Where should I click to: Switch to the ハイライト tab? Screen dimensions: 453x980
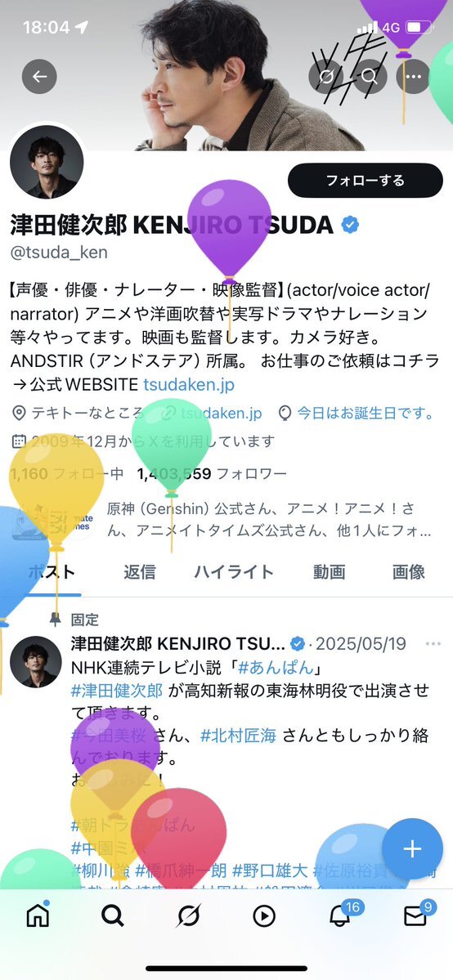click(x=233, y=571)
